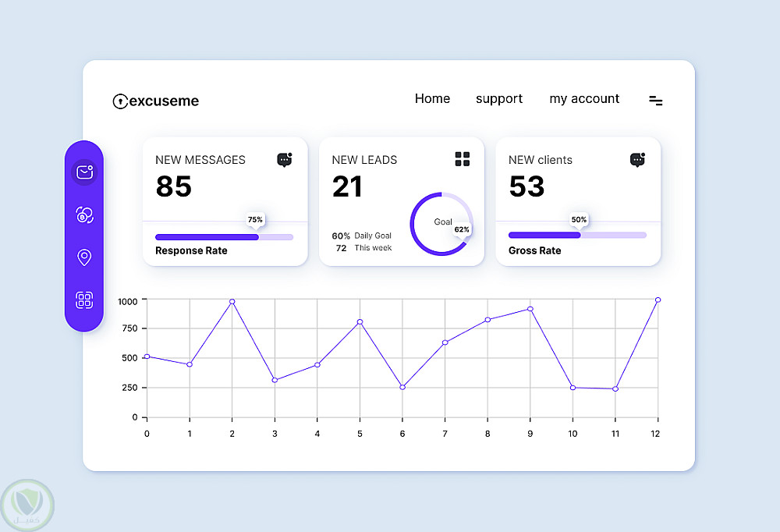
Task: Open my account link
Action: point(584,99)
